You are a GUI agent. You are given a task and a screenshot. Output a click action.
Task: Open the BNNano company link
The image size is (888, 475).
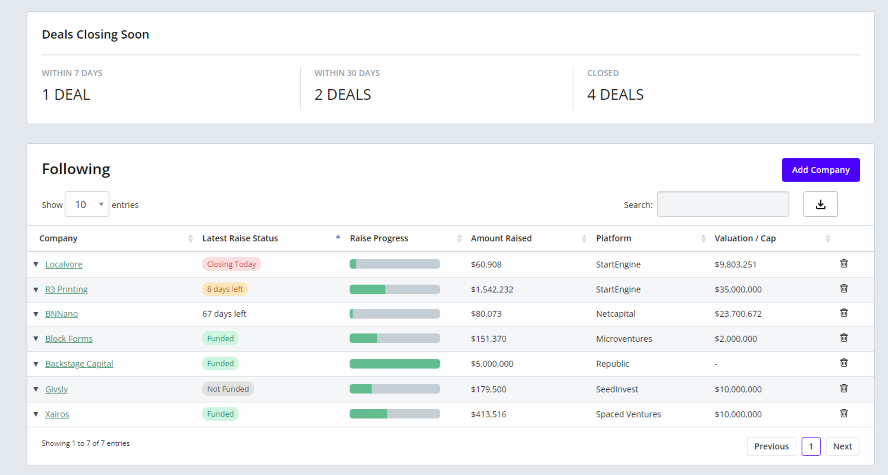61,314
